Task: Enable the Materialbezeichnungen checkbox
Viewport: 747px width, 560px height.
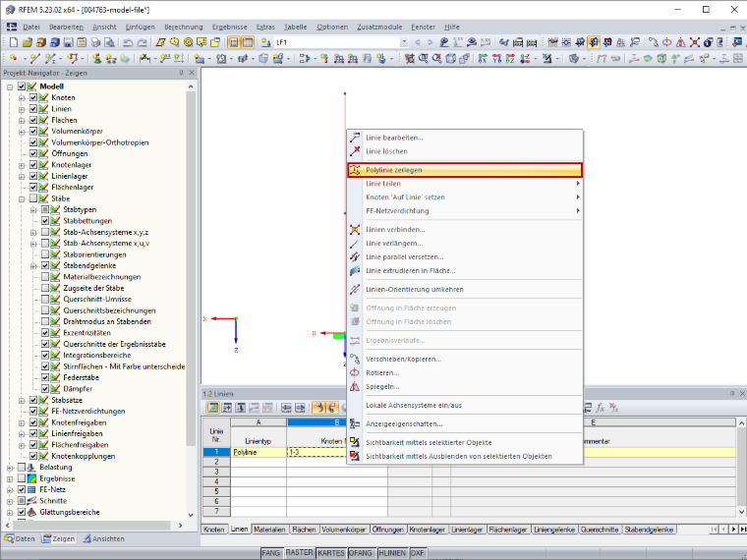Action: click(x=45, y=277)
